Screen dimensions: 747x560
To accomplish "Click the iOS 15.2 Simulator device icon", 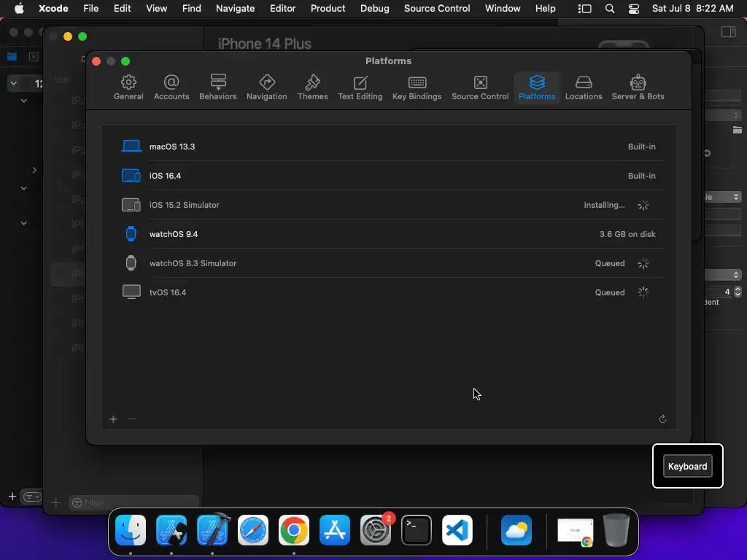I will 131,205.
